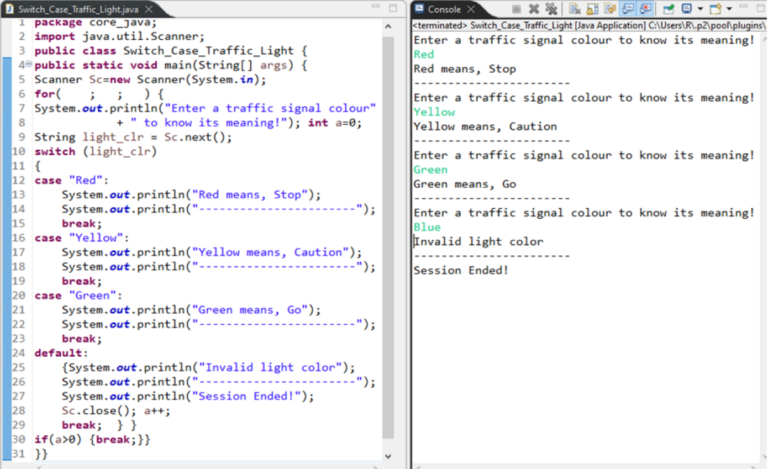Pin the console view
This screenshot has height=469, width=768.
669,9
